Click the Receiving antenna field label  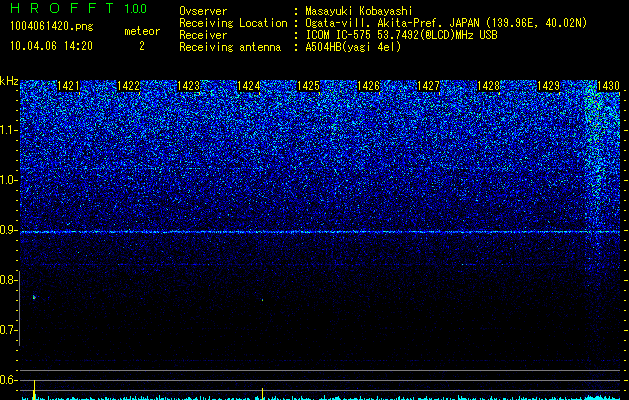230,47
